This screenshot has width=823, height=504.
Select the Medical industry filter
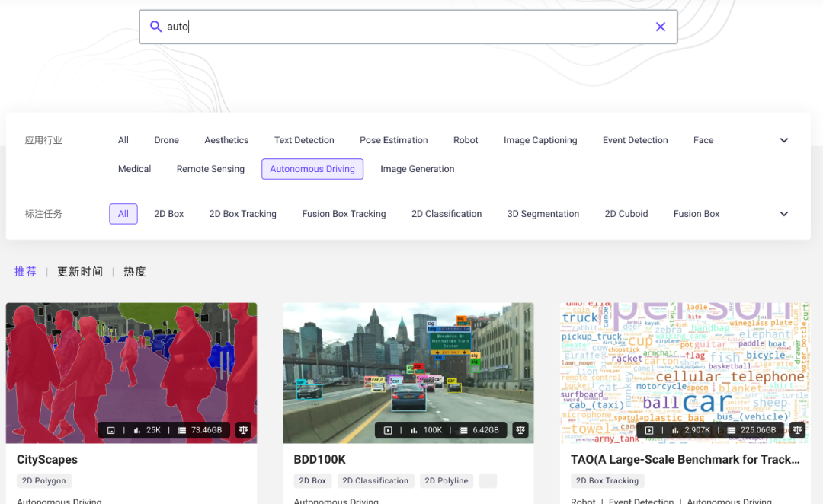pos(135,169)
